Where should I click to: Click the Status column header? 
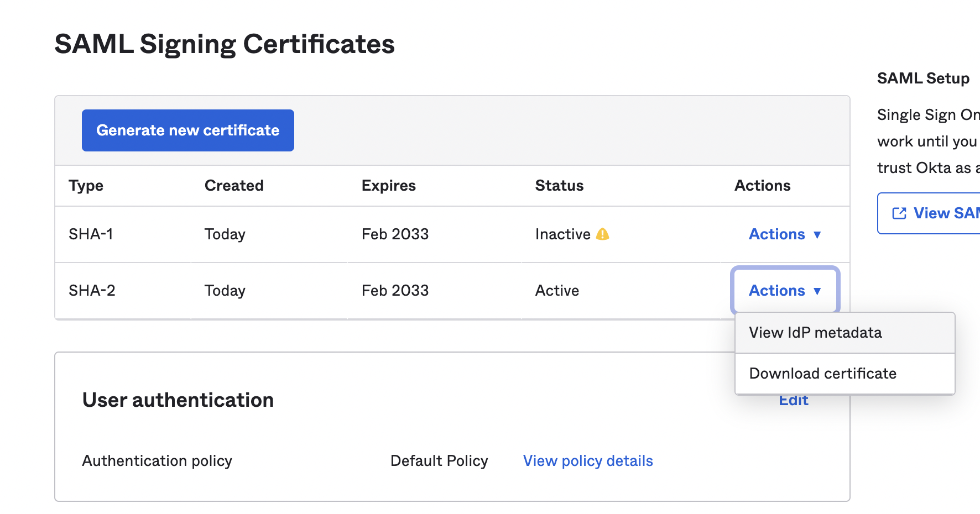coord(559,186)
